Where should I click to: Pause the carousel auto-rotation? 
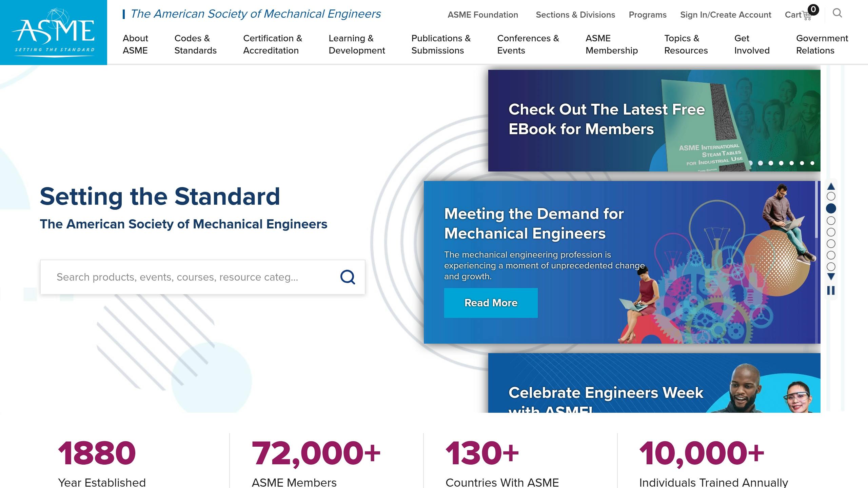click(x=831, y=290)
